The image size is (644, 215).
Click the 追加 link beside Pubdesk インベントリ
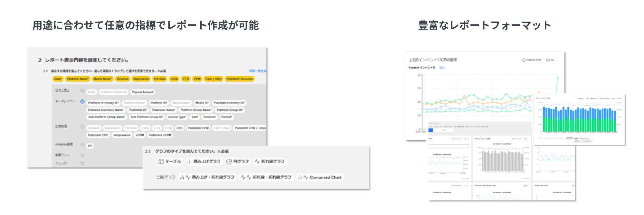[442, 68]
